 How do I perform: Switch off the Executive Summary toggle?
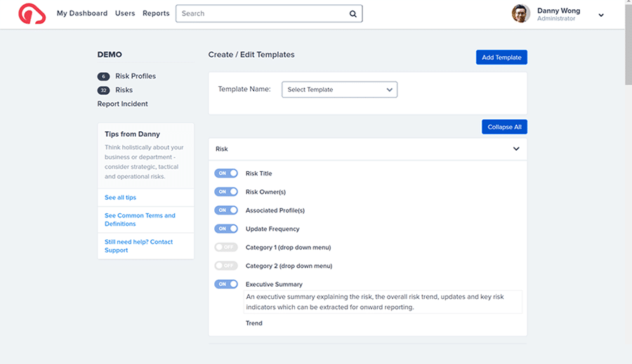tap(226, 284)
